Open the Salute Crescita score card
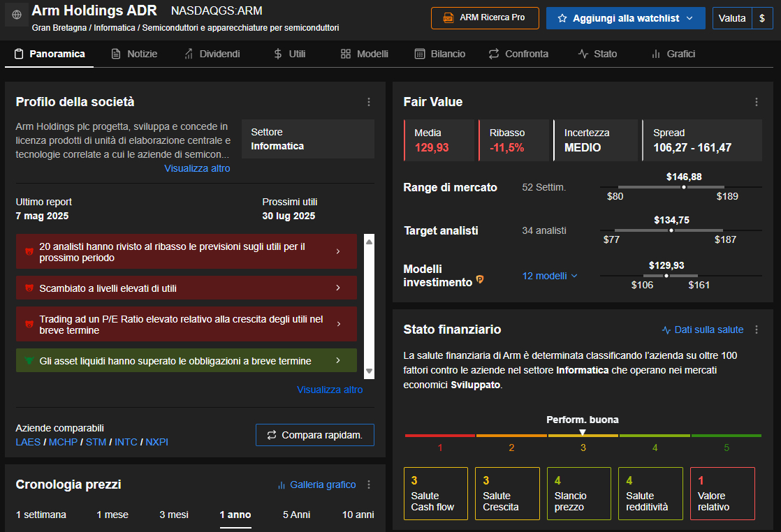Image resolution: width=781 pixels, height=532 pixels. tap(508, 494)
